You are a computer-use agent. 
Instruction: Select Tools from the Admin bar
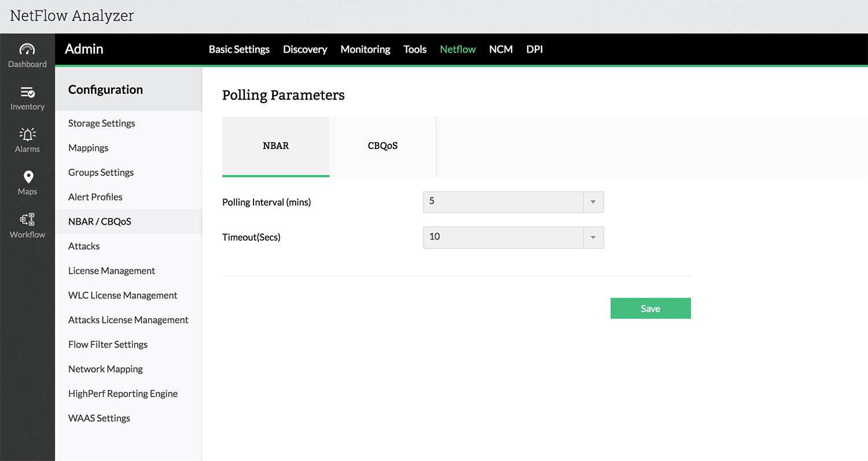(414, 49)
